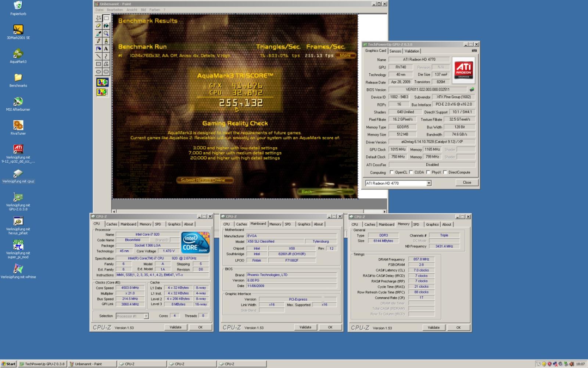Open the MSI Afterburner desktop icon
Image resolution: width=588 pixels, height=368 pixels.
tap(18, 104)
